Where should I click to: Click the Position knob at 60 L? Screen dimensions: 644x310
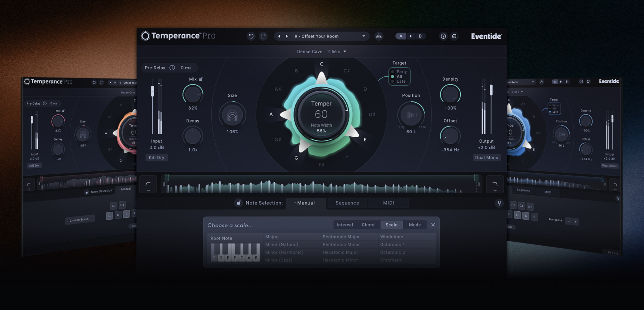(x=411, y=115)
